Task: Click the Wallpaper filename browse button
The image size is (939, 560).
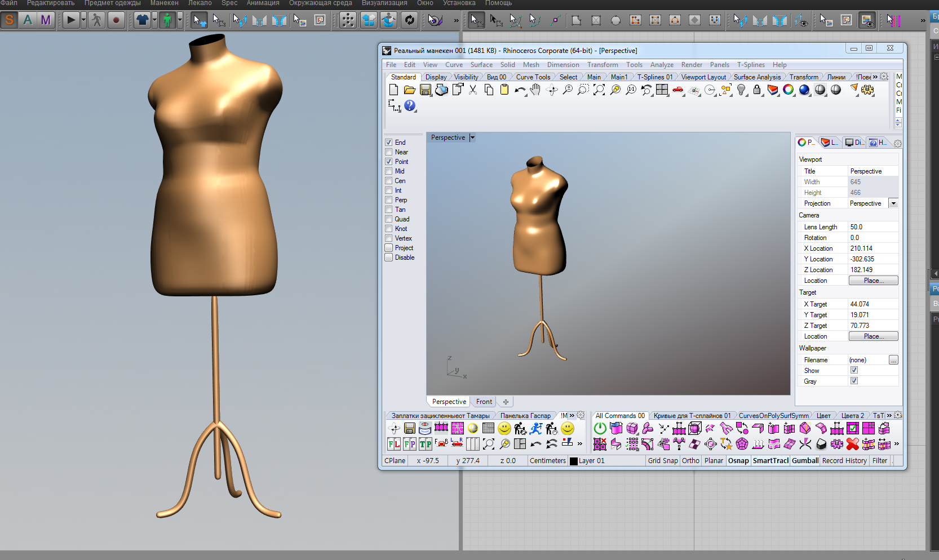Action: tap(893, 360)
